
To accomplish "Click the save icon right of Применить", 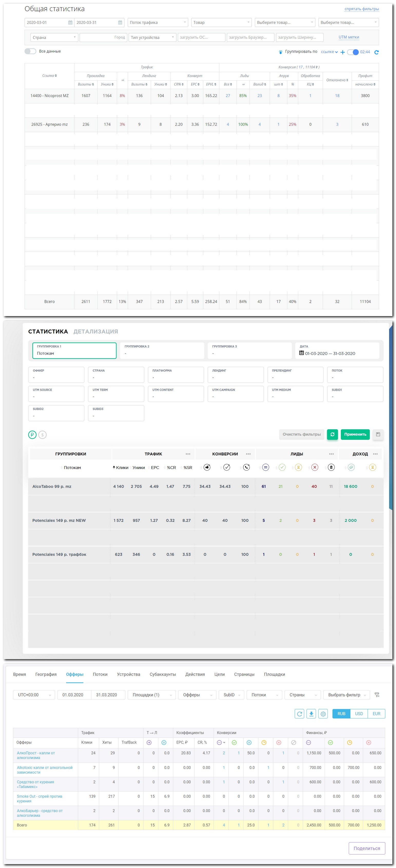I will (x=378, y=434).
